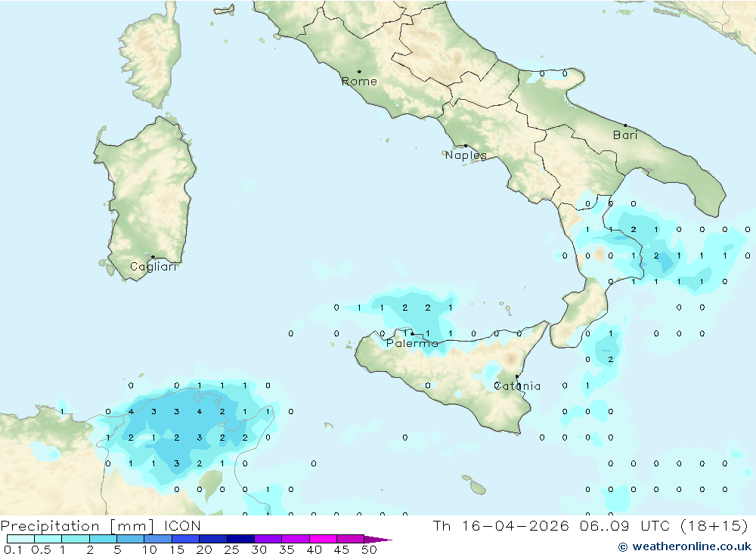Click the legend swatch between 2 and 5
The image size is (756, 554).
[103, 539]
